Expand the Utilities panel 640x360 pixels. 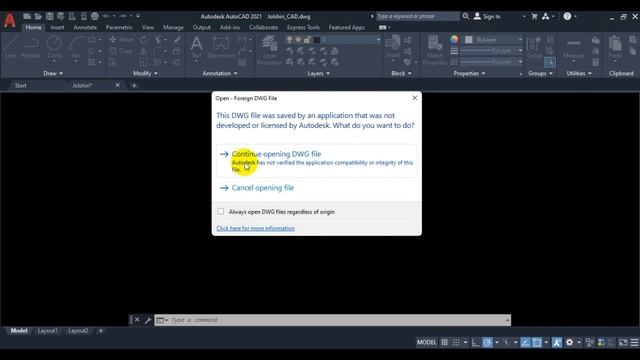pyautogui.click(x=579, y=73)
